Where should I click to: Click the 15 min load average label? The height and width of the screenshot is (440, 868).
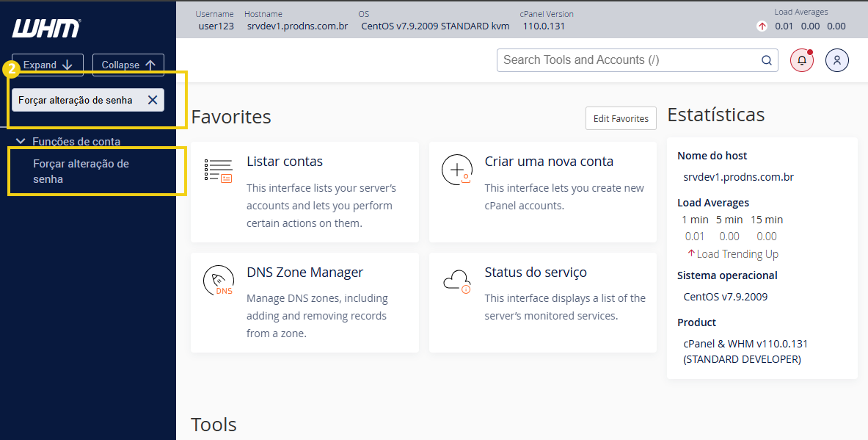[x=767, y=220]
